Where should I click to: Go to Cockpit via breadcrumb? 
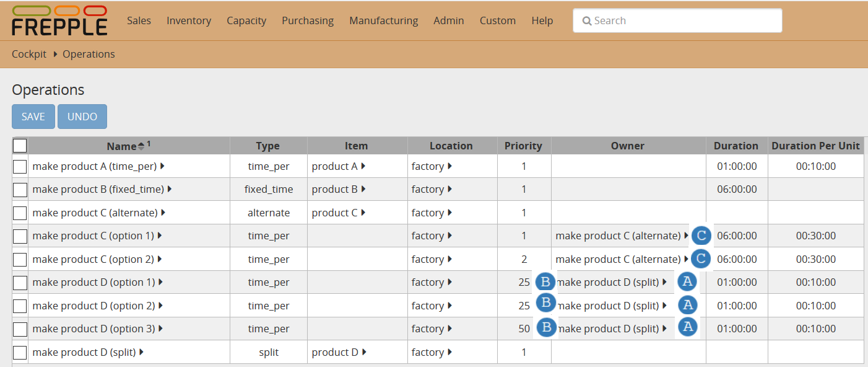click(29, 54)
